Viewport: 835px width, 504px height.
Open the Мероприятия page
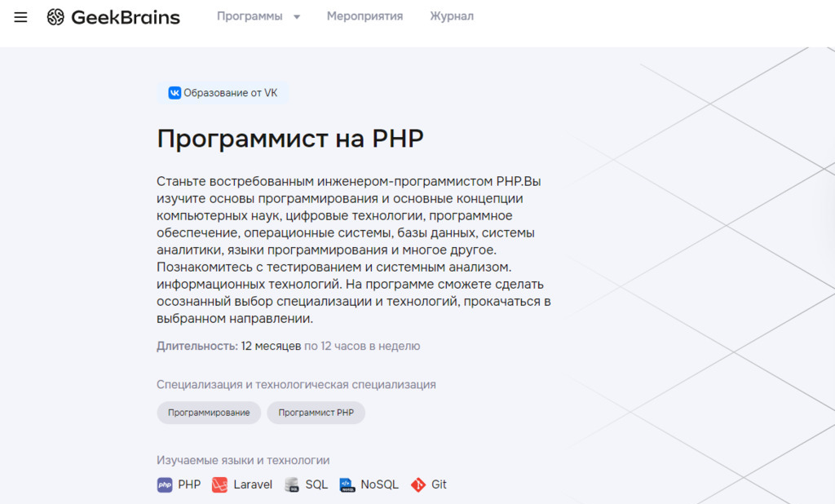point(364,16)
